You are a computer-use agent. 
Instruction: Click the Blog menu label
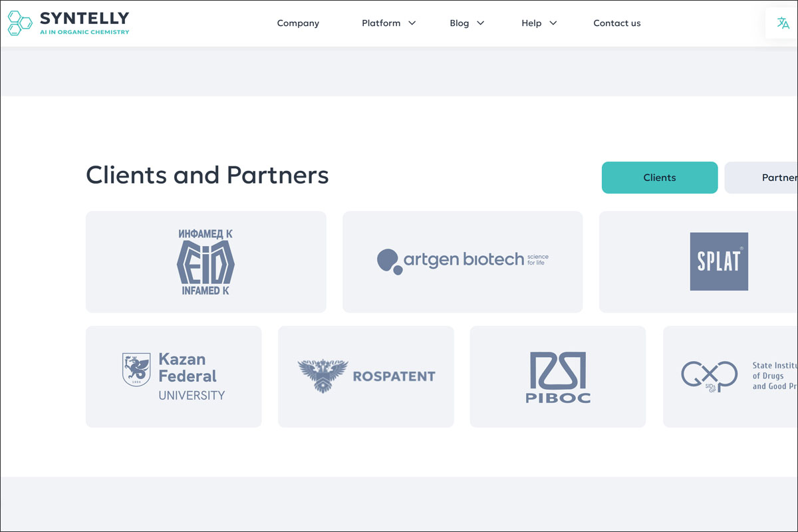click(x=459, y=23)
